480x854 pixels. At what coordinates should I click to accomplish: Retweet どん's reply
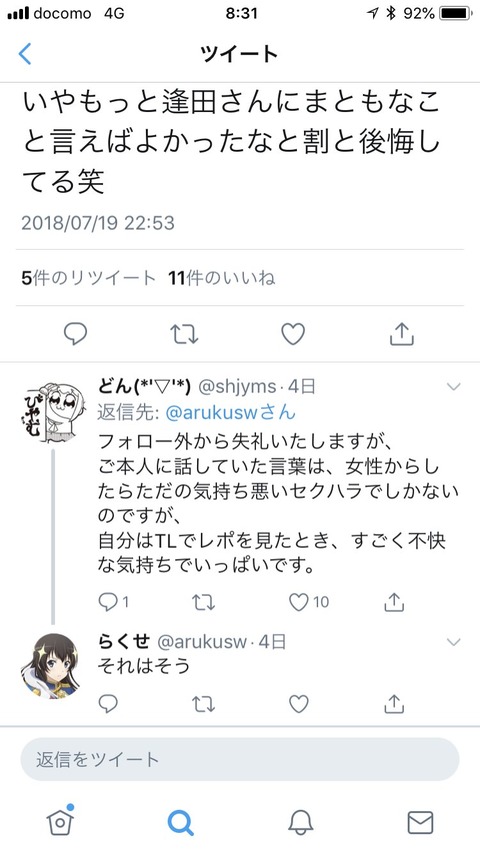[x=203, y=602]
